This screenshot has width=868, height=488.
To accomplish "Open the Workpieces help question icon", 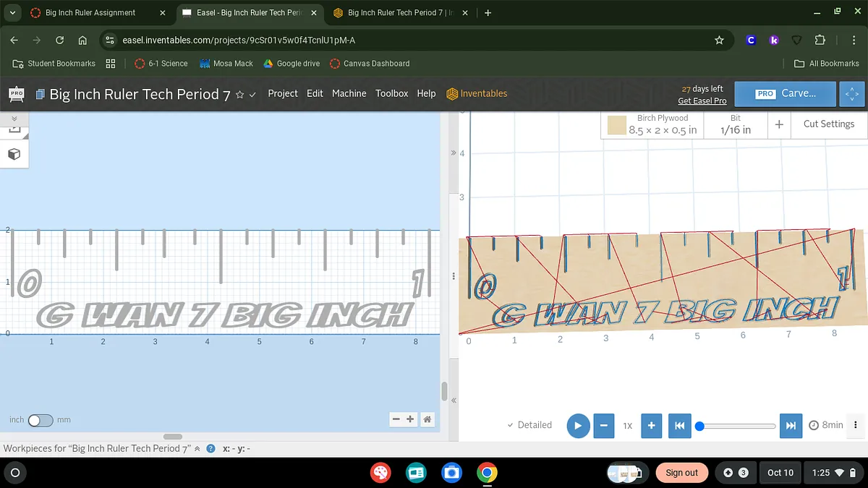I will point(210,448).
